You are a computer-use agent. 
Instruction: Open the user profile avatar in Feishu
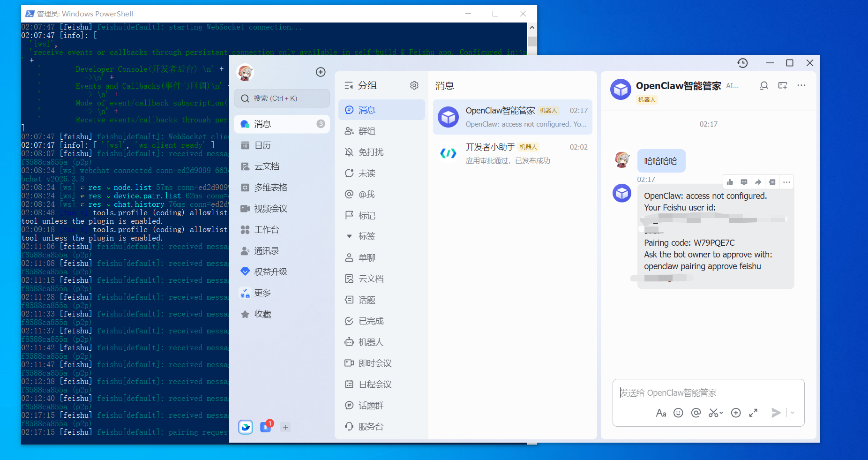[x=246, y=72]
